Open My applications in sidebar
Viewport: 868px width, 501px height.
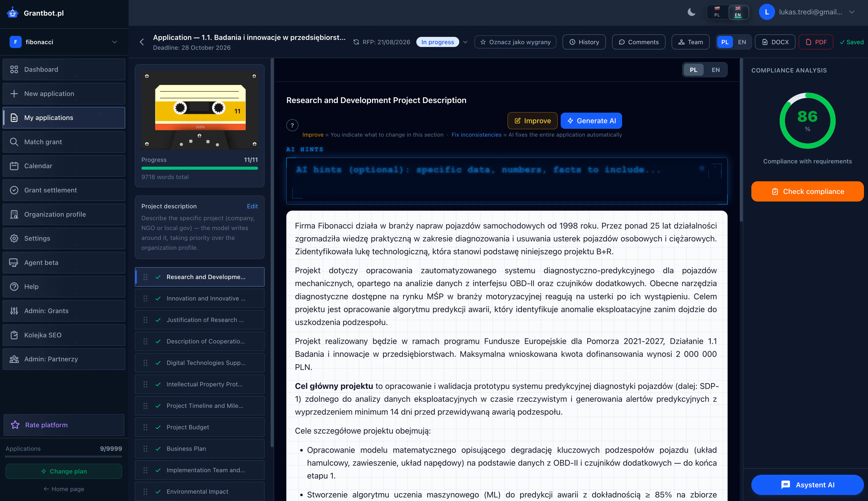tap(64, 118)
